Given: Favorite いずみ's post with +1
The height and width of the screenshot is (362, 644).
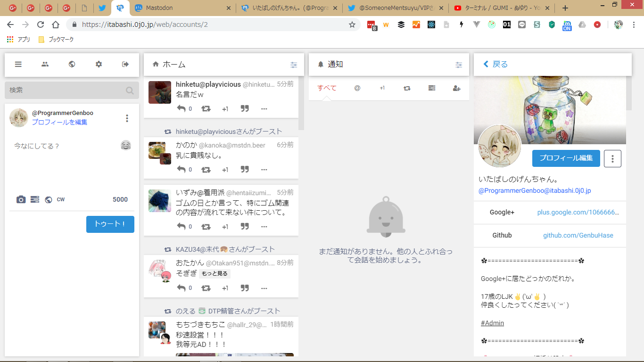Looking at the screenshot, I should 225,227.
